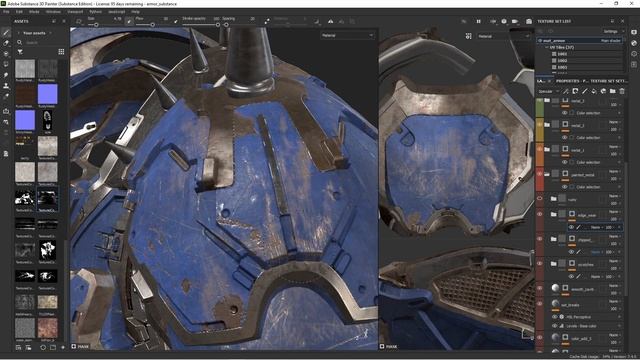This screenshot has width=640, height=360.
Task: Select the Clone stamp tool
Action: [6, 86]
